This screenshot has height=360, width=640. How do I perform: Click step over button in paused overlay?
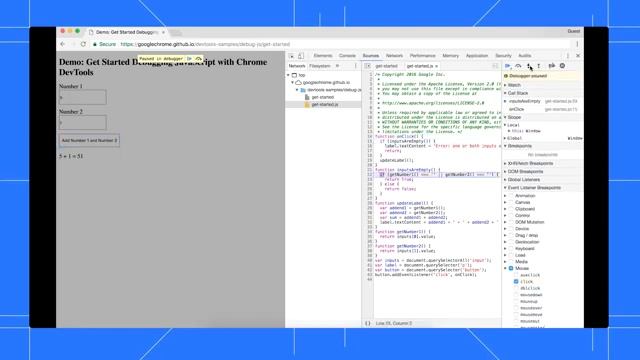coord(198,59)
